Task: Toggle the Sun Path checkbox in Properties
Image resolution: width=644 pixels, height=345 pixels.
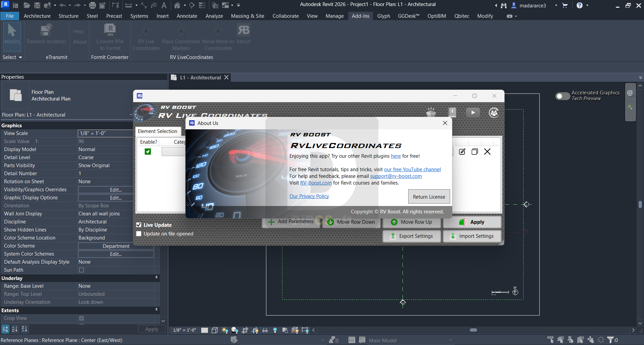Action: click(82, 270)
